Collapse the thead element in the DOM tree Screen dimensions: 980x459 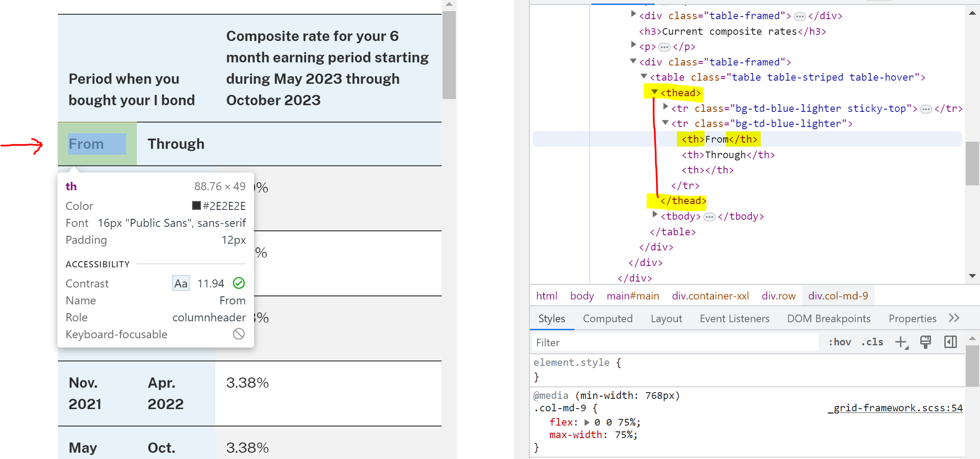pos(654,93)
